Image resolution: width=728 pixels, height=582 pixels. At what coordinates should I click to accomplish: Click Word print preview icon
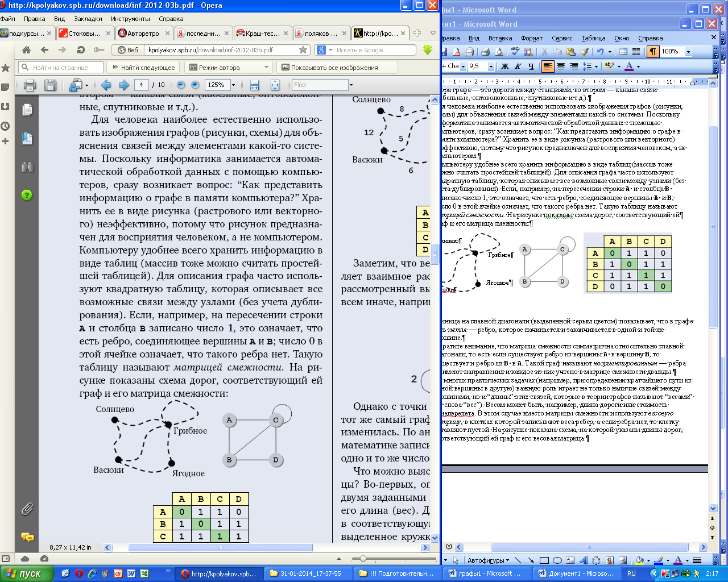(499, 52)
